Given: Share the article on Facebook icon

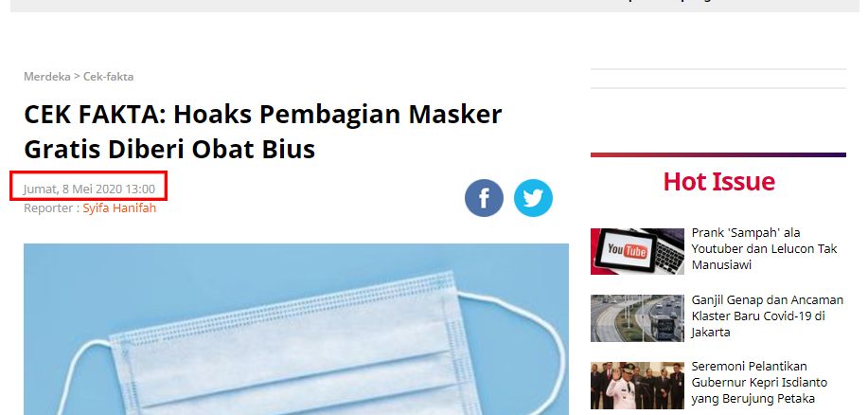Looking at the screenshot, I should (484, 198).
